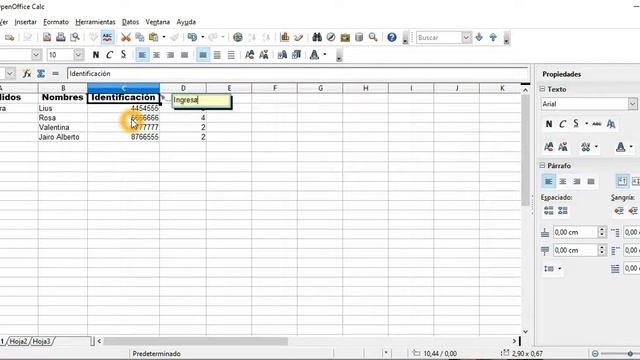Open the Insert Chart icon

click(x=285, y=38)
